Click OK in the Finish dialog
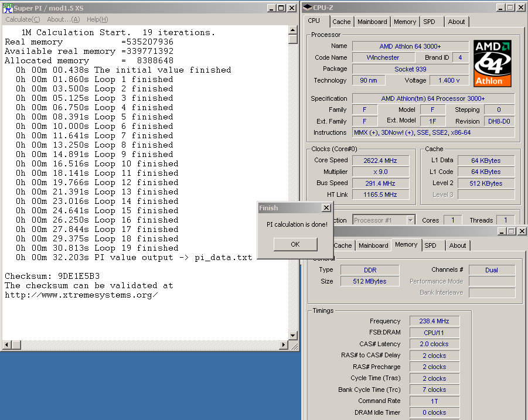Image resolution: width=528 pixels, height=420 pixels. click(x=295, y=244)
